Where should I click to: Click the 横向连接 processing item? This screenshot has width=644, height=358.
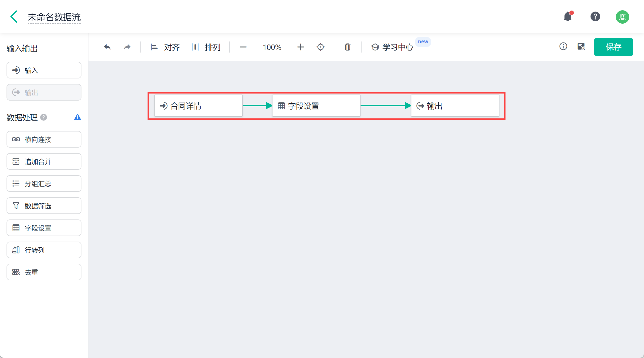tap(44, 139)
